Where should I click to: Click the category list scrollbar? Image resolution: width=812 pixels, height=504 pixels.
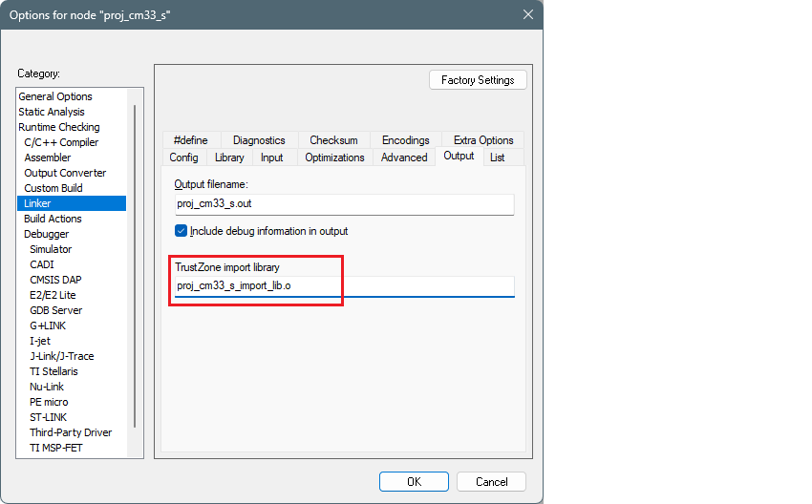[135, 267]
